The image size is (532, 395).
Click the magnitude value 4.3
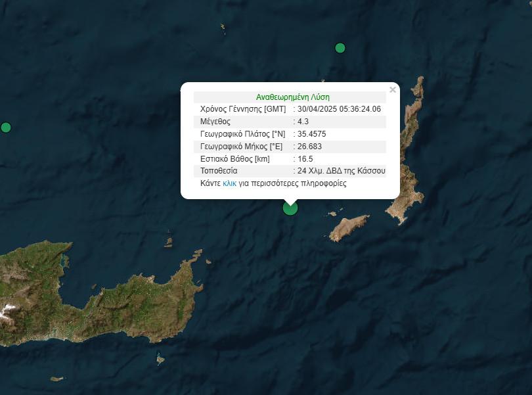coord(303,122)
